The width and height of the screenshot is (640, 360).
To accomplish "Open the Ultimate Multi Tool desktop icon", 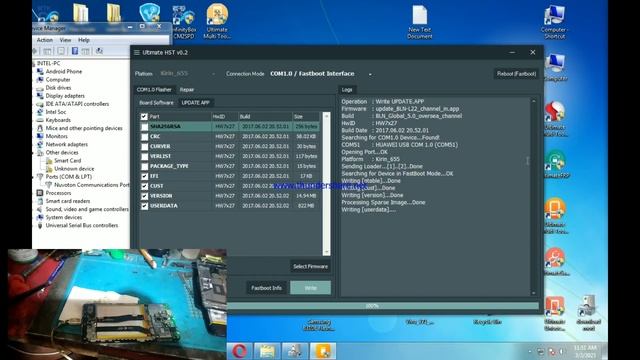I will pos(217,21).
